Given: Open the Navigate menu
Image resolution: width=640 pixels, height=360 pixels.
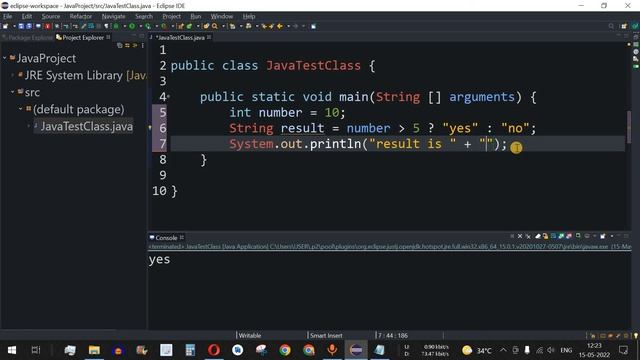Looking at the screenshot, I should tap(113, 16).
